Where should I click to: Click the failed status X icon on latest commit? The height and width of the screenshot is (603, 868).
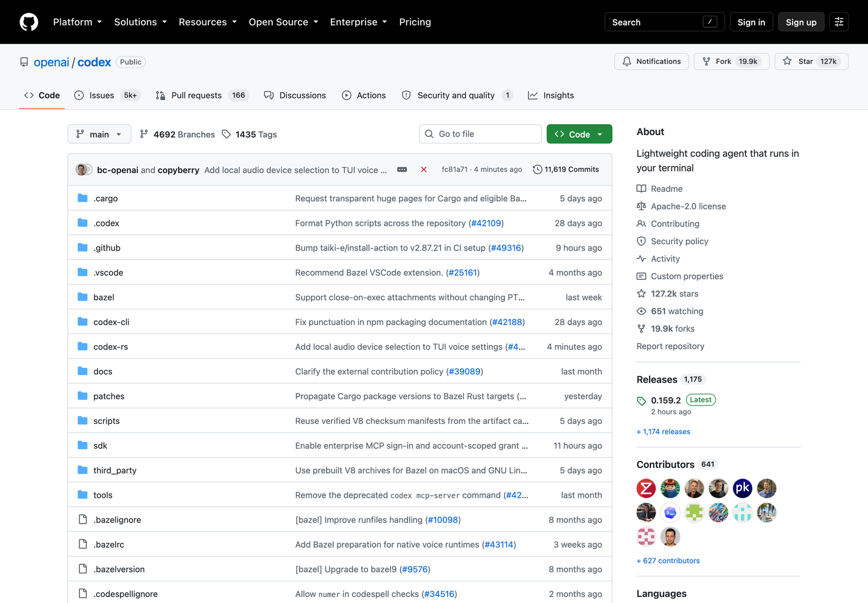(x=424, y=170)
